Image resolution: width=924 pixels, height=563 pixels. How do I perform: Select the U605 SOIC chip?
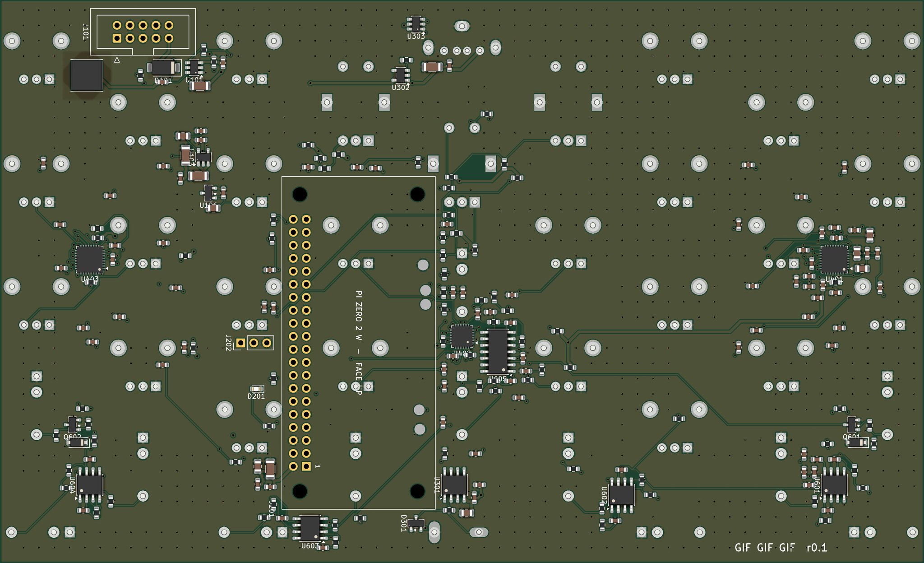pos(498,352)
